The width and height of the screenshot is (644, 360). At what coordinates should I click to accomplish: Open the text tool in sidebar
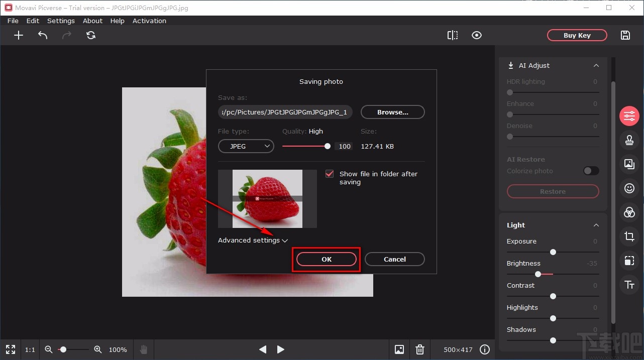tap(629, 285)
